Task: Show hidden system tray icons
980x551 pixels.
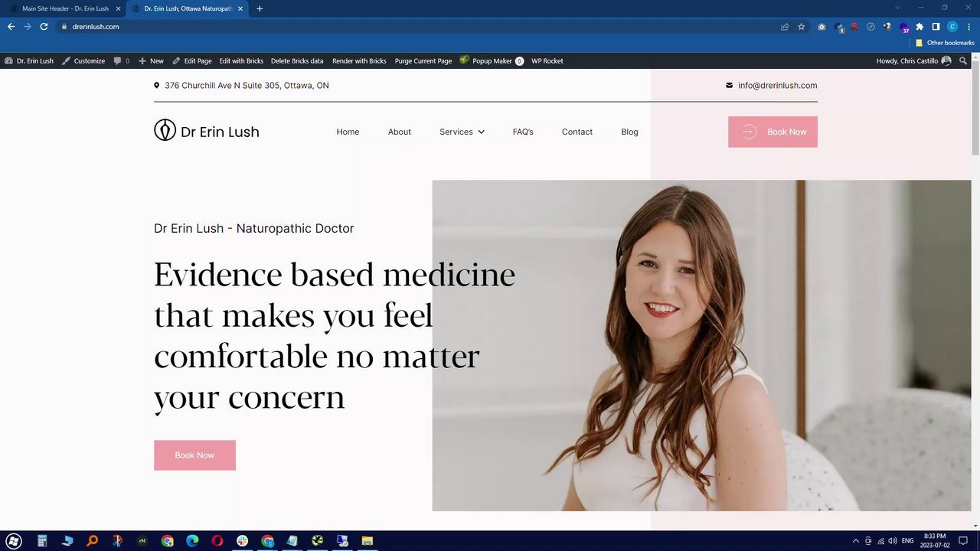Action: click(x=856, y=541)
